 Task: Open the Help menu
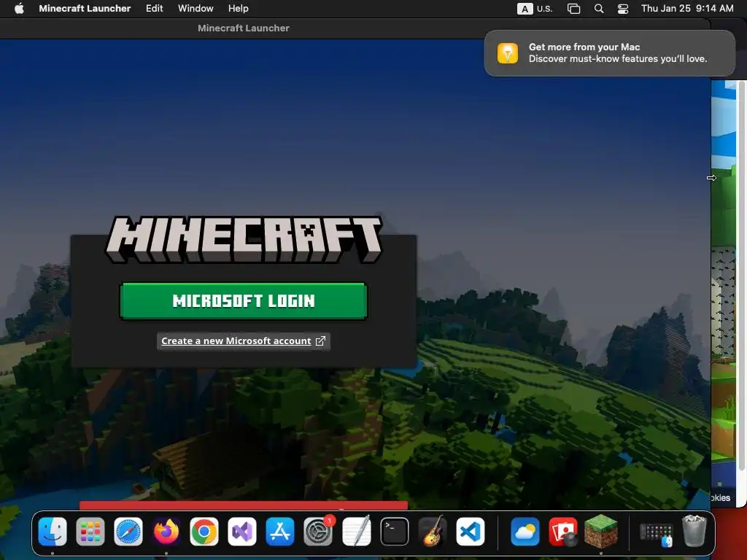coord(239,9)
